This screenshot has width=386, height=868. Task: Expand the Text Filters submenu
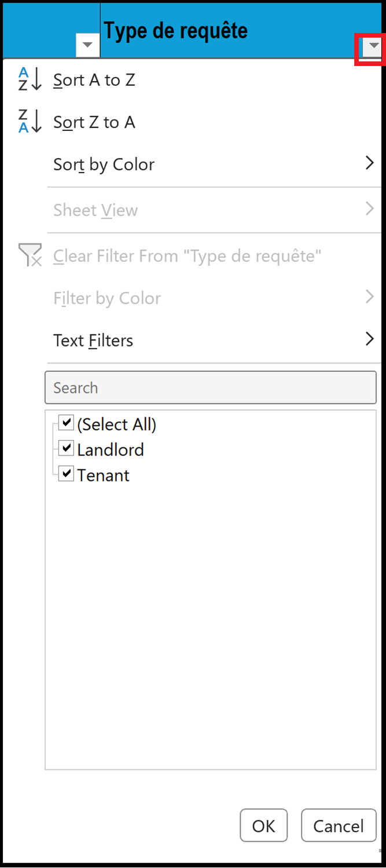369,340
